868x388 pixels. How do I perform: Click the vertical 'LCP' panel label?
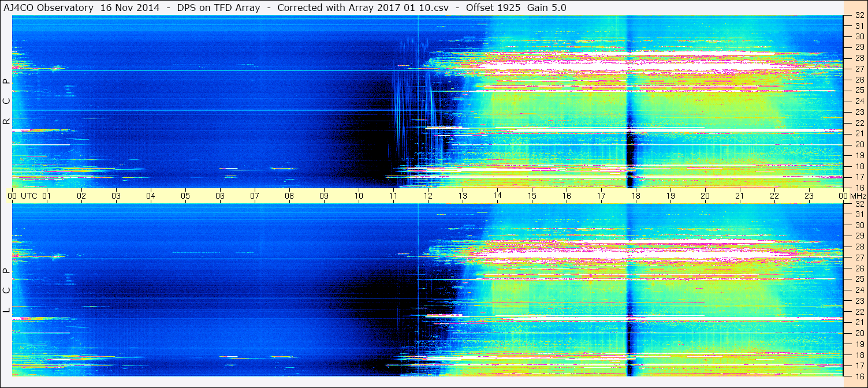pos(6,290)
